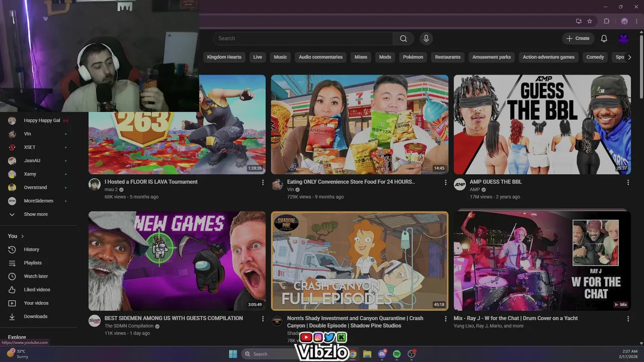Select the Pokémon chip
Screen dimensions: 644x362
tap(413, 57)
